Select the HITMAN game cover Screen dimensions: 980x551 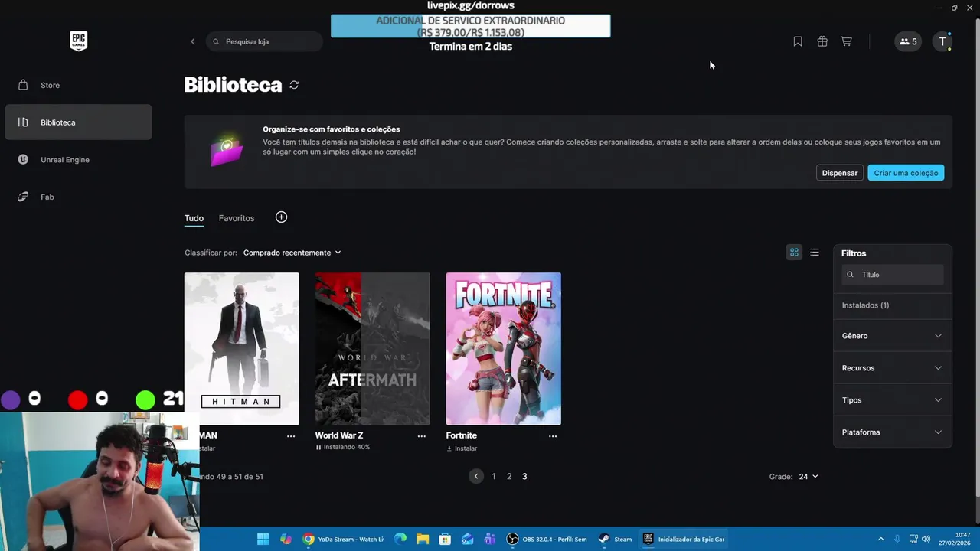tap(242, 348)
